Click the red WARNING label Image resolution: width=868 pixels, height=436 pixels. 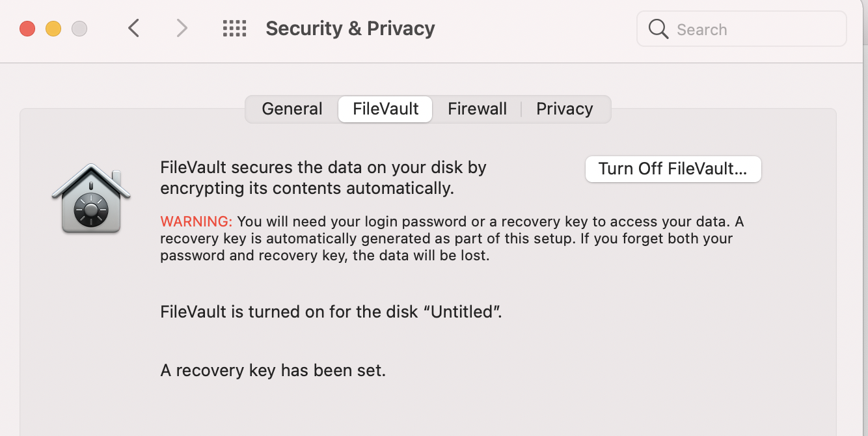pos(196,221)
